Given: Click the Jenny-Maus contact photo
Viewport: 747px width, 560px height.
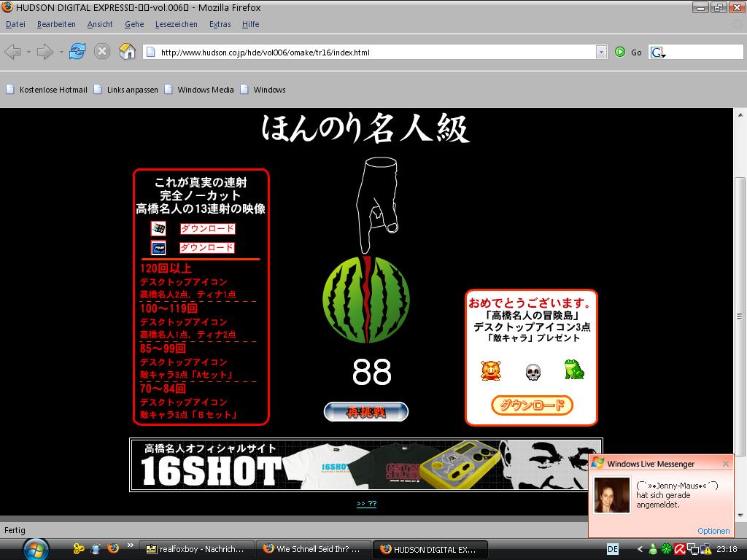Looking at the screenshot, I should click(x=612, y=495).
